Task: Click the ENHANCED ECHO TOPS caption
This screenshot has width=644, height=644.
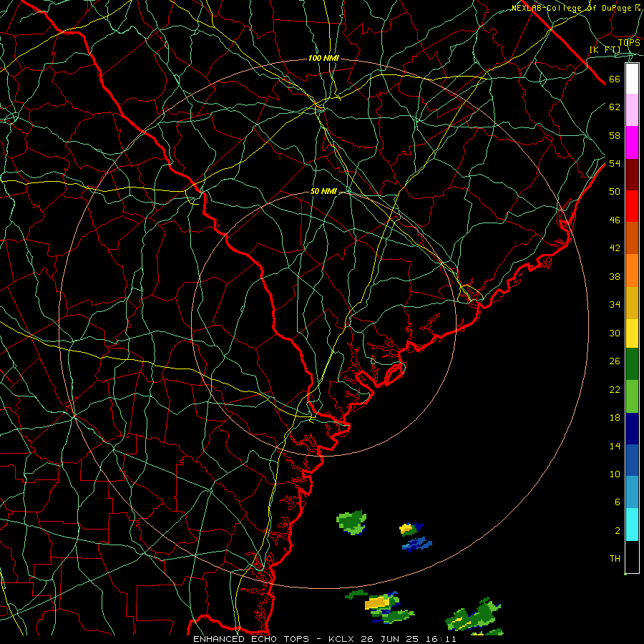Action: point(251,639)
